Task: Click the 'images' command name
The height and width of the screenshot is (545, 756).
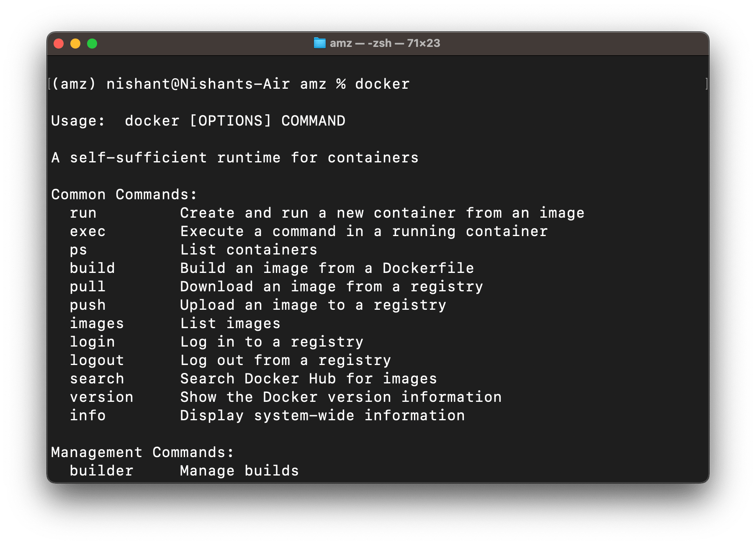Action: point(97,324)
